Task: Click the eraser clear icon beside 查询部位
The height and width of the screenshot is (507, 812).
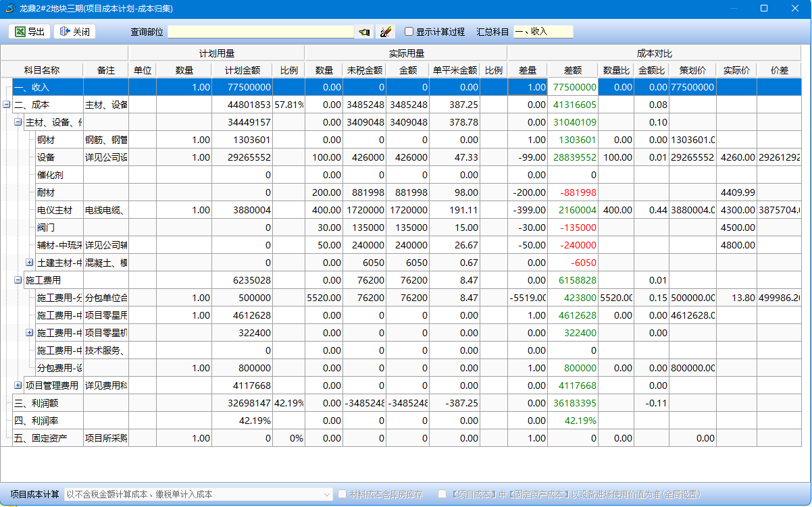Action: pyautogui.click(x=384, y=32)
